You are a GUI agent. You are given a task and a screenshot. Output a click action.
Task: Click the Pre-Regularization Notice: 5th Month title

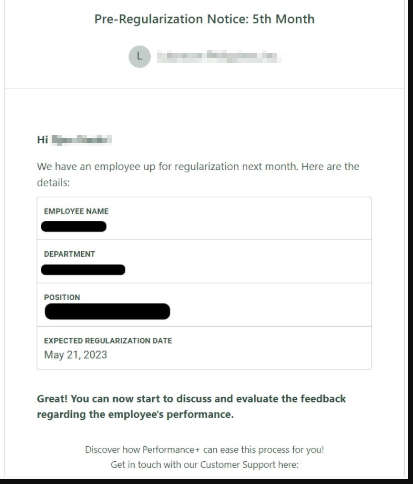pyautogui.click(x=204, y=19)
